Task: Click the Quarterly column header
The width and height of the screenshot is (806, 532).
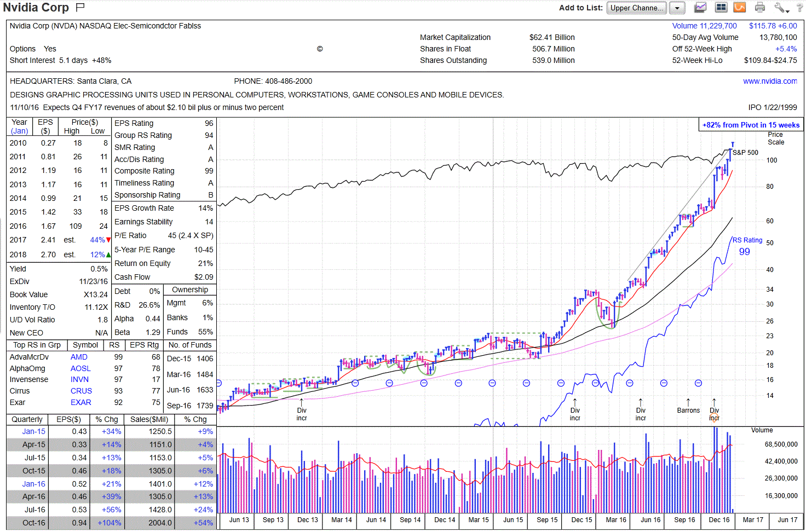Action: [x=27, y=419]
